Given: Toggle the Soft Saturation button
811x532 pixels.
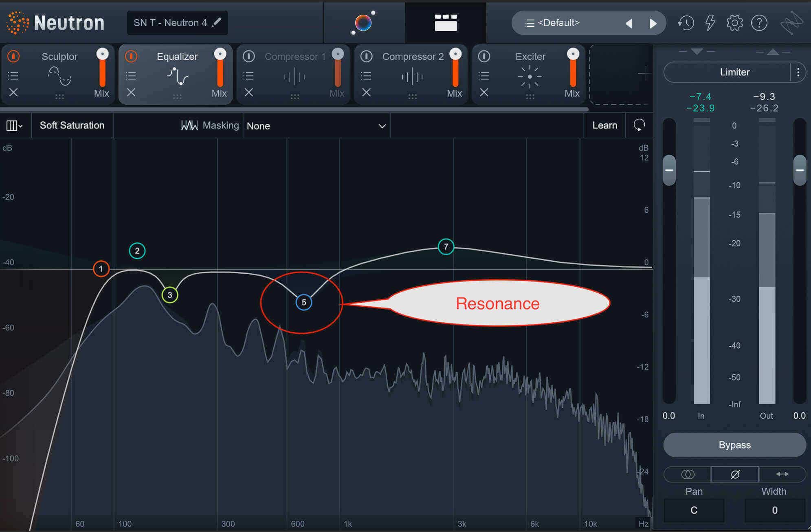Looking at the screenshot, I should tap(72, 125).
